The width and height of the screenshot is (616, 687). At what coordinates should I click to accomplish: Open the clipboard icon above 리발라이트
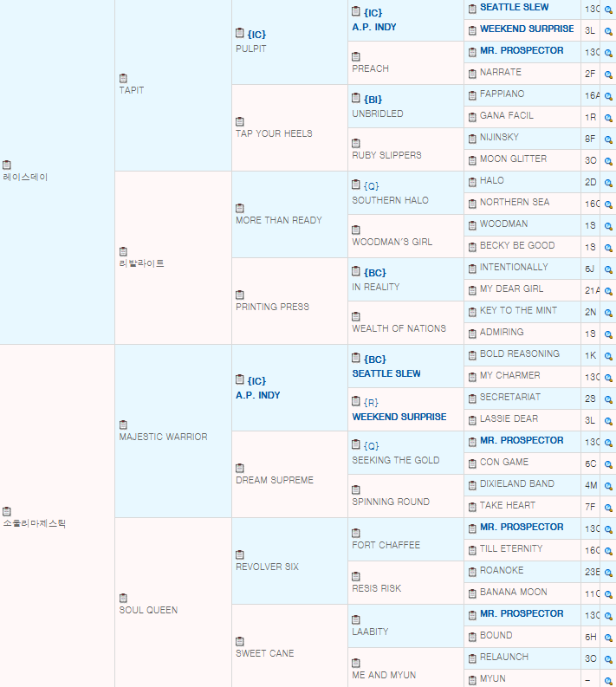point(123,251)
